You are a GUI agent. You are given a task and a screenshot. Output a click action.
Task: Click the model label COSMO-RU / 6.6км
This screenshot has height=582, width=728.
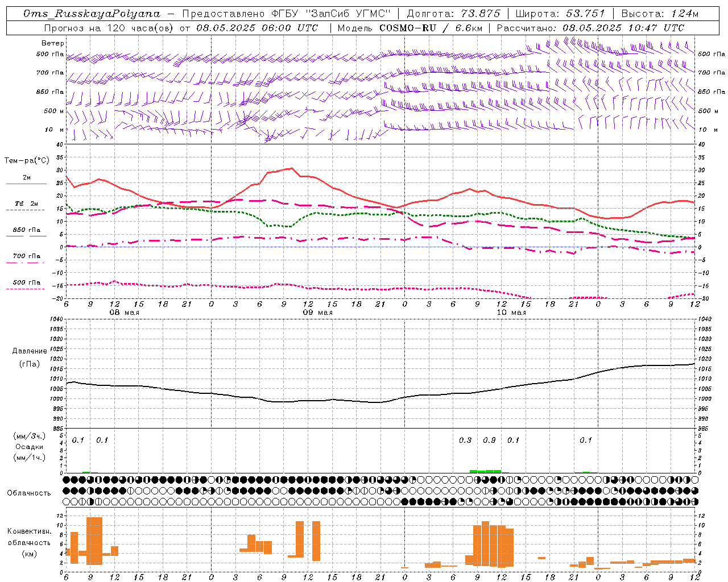point(431,28)
